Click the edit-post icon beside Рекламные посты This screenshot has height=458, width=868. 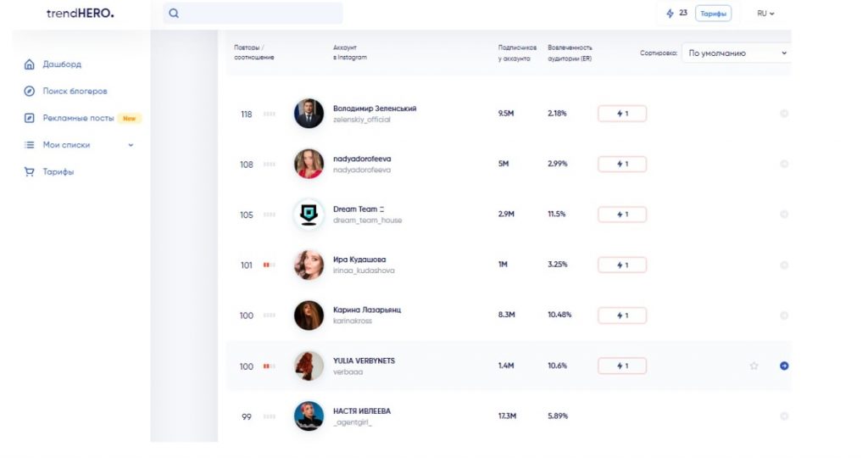(30, 118)
